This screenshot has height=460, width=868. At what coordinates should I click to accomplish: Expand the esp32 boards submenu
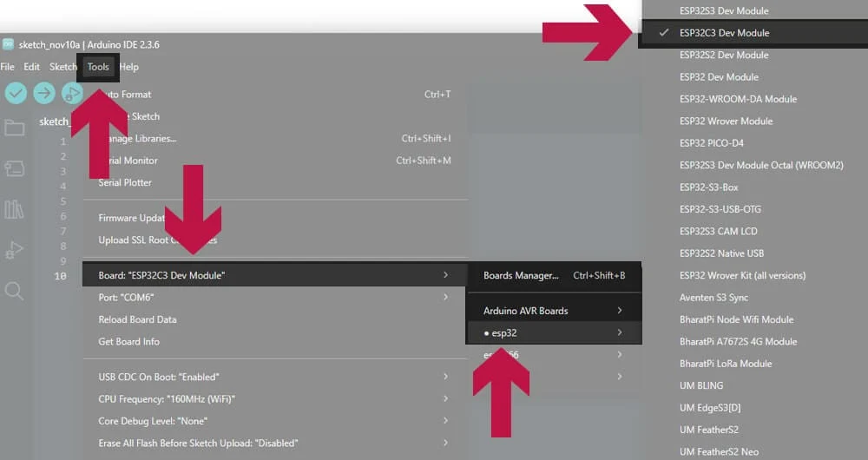(x=554, y=332)
